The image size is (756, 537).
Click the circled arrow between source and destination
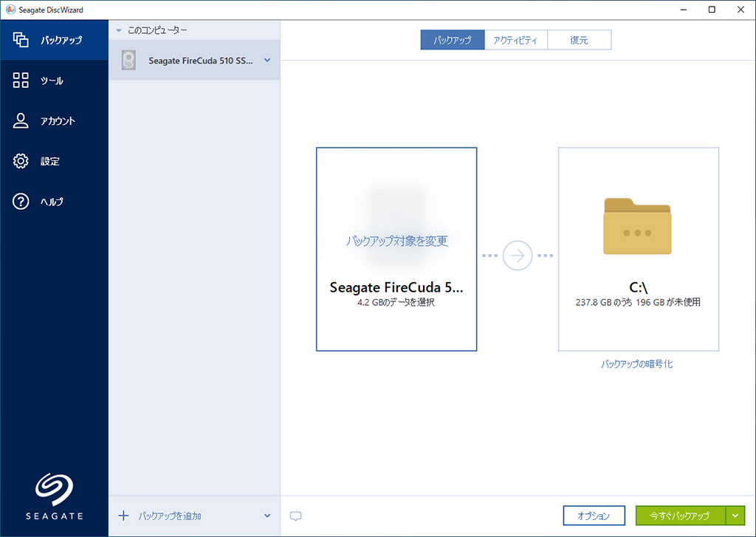tap(518, 256)
